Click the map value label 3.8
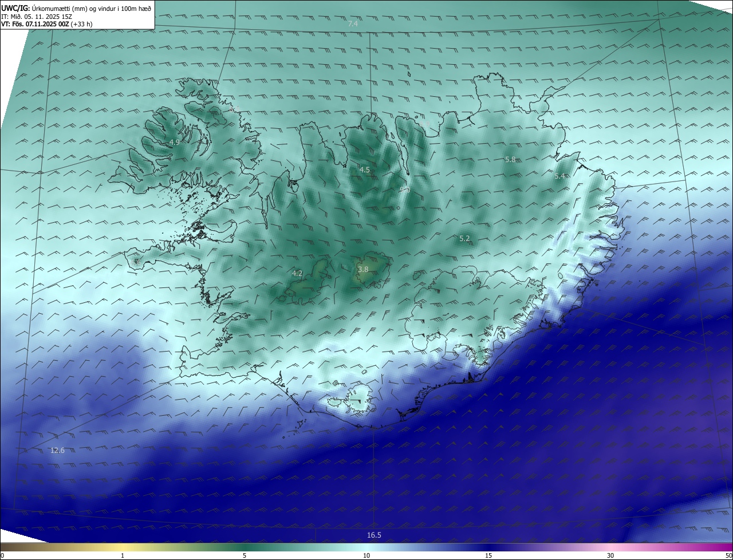 point(363,269)
